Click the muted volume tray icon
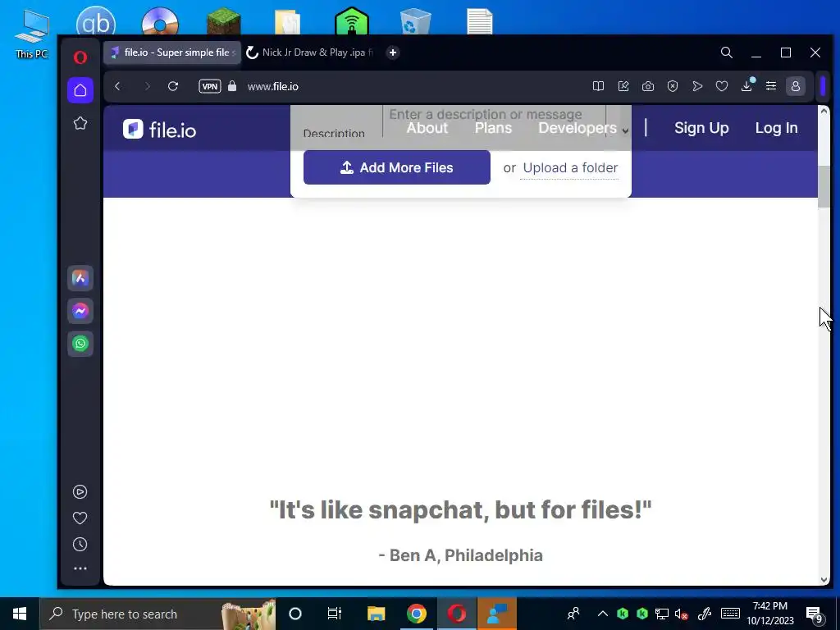 pyautogui.click(x=682, y=614)
